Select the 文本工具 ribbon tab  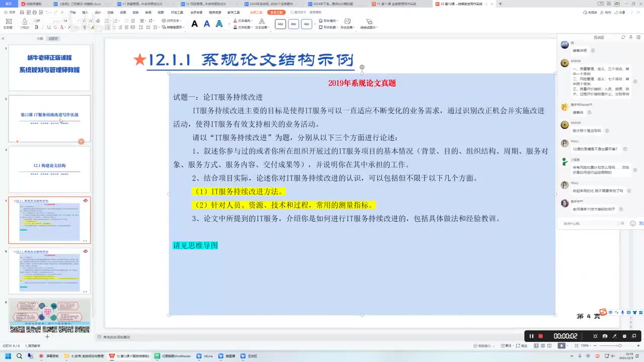(x=276, y=12)
